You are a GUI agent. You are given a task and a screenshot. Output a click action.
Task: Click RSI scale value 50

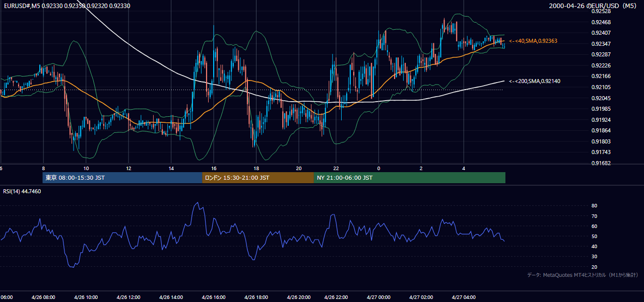coord(594,237)
